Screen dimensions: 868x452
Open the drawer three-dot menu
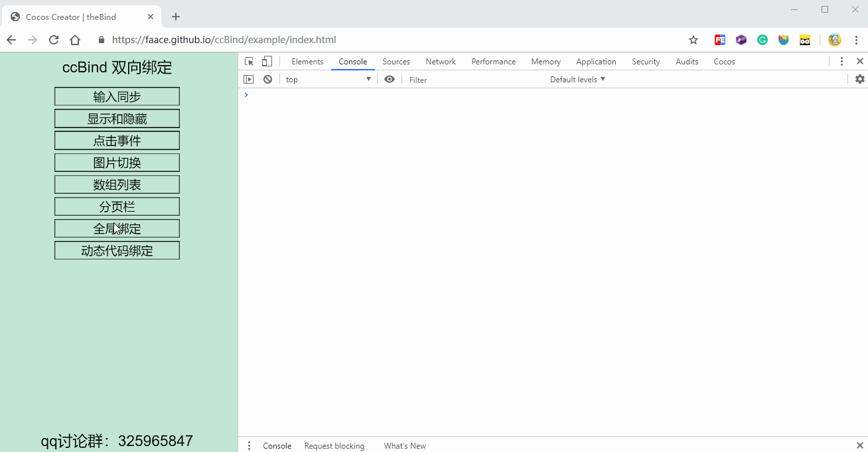[249, 446]
